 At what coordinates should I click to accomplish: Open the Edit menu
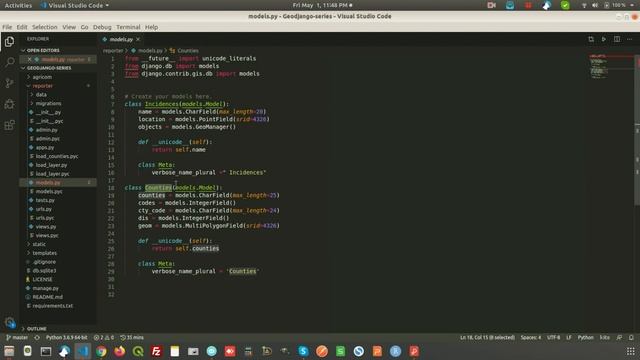point(22,27)
